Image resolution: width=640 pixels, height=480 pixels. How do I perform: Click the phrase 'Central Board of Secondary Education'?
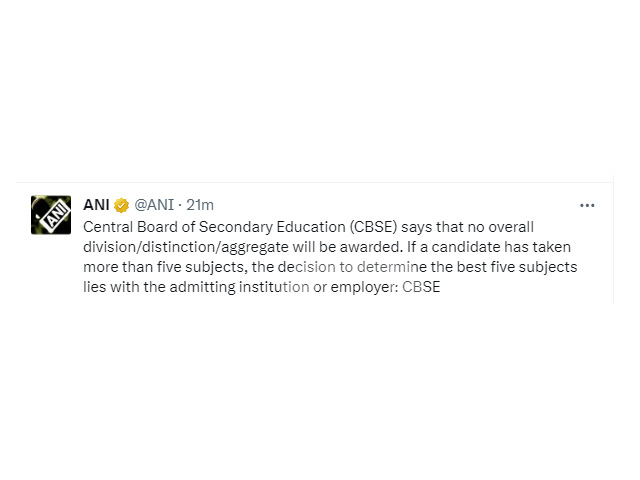pyautogui.click(x=214, y=227)
